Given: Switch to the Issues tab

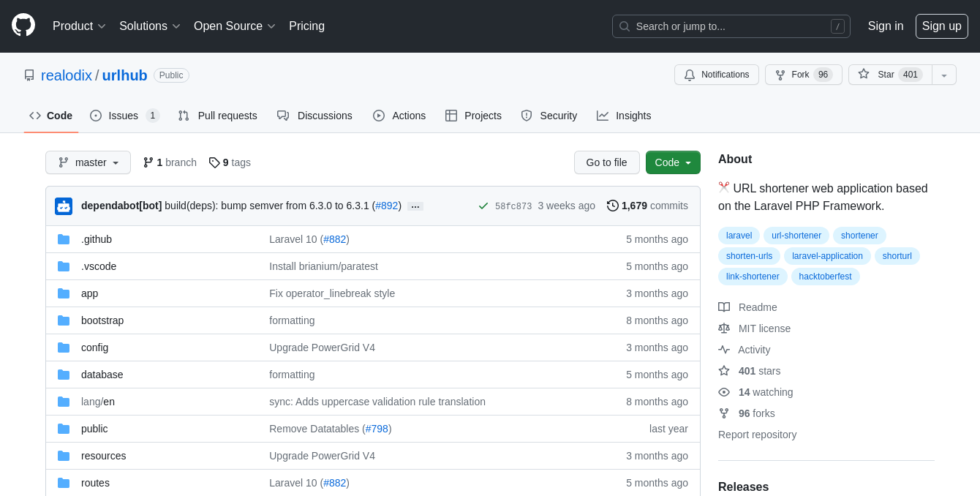Looking at the screenshot, I should pyautogui.click(x=124, y=116).
